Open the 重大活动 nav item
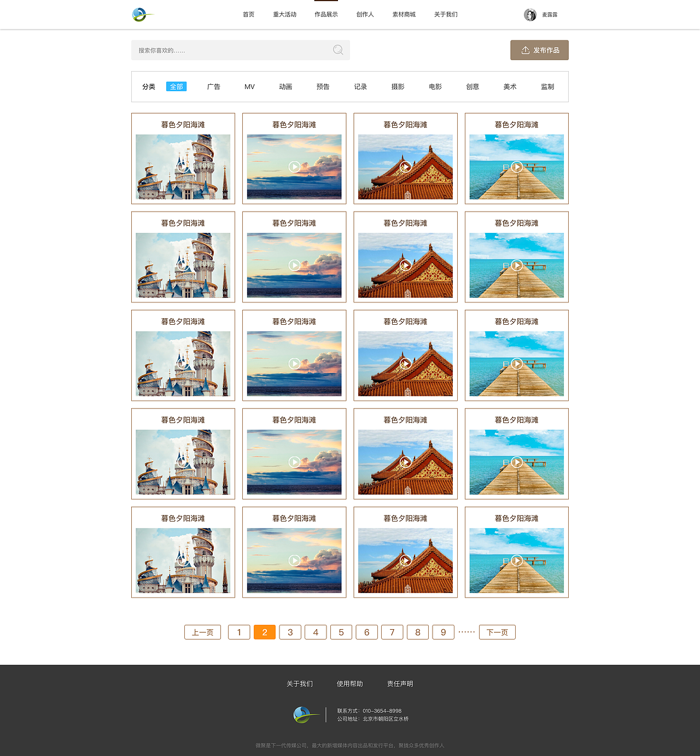Screen dimensions: 700x756 coord(285,15)
